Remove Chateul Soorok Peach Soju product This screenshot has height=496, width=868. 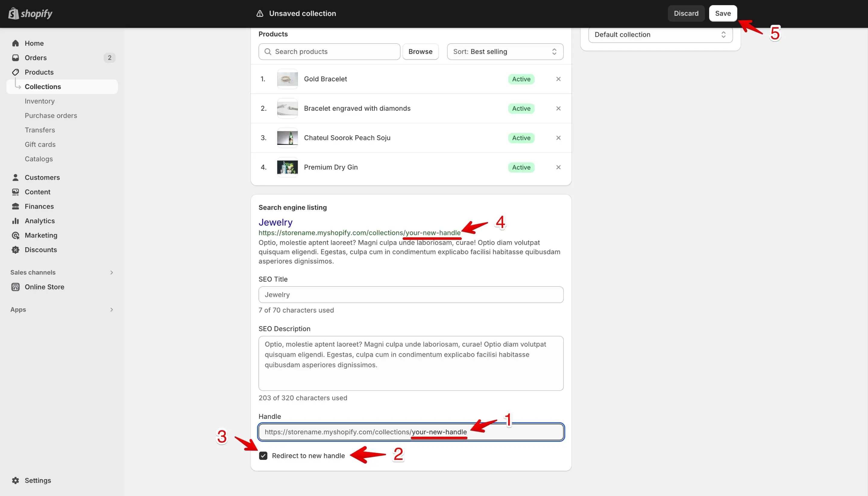pos(558,138)
